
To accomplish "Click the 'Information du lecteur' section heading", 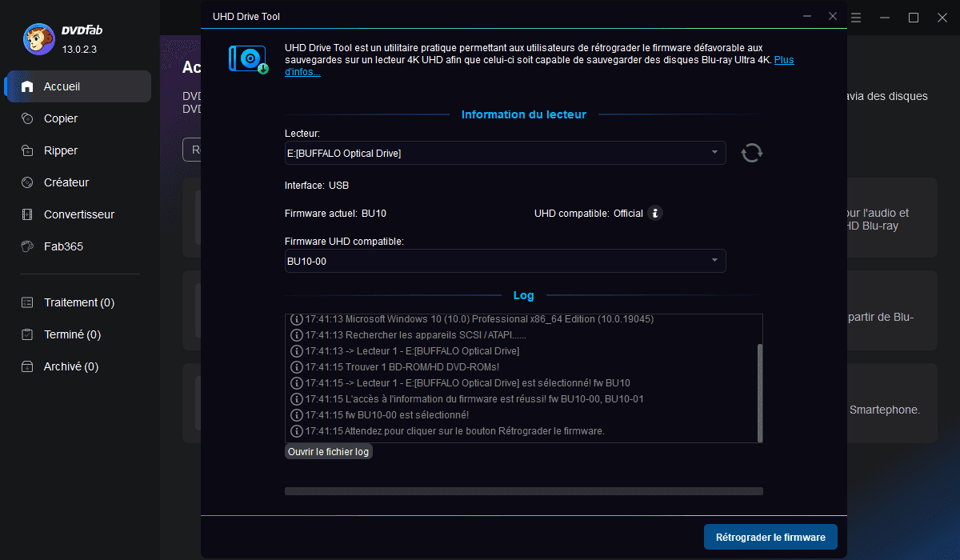I will click(x=524, y=114).
